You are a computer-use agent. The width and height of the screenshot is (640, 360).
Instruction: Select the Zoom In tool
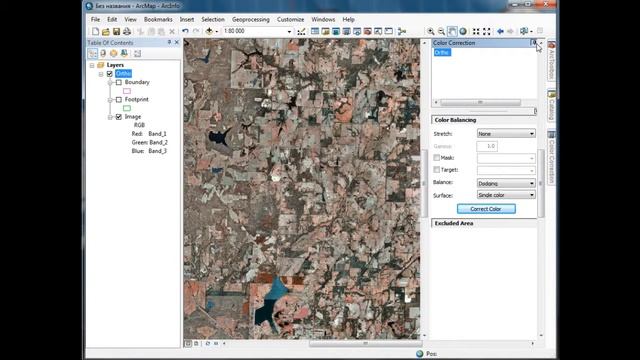pos(431,31)
